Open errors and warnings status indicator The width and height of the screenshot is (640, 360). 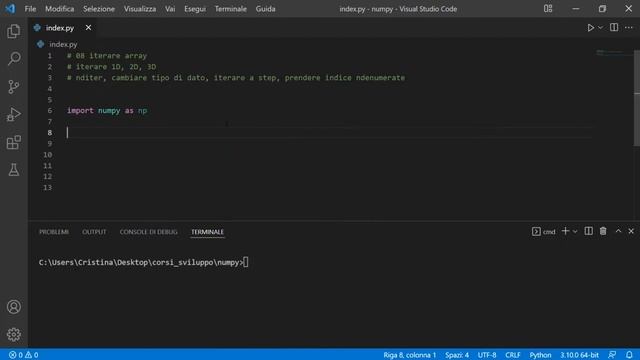(23, 355)
